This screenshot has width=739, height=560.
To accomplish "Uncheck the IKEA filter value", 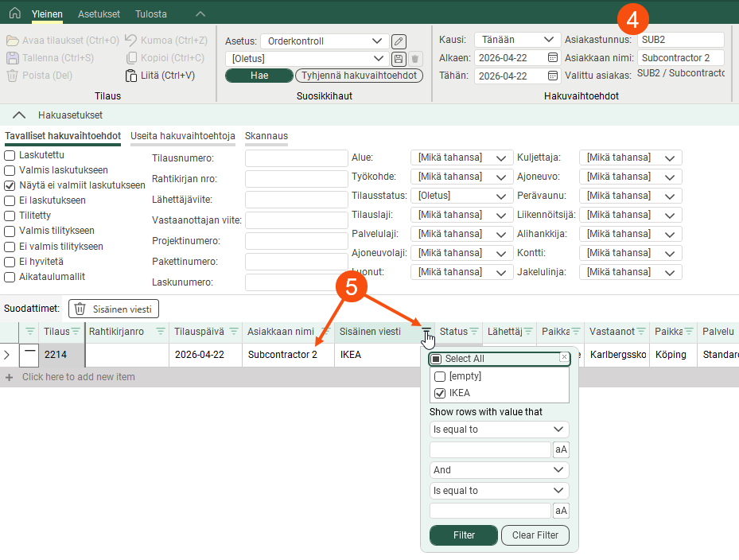I will pyautogui.click(x=440, y=393).
